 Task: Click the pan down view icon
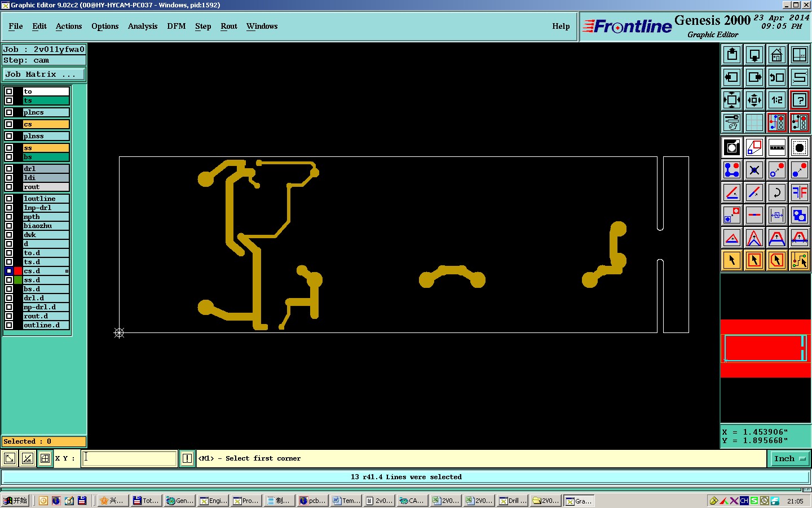pos(754,55)
